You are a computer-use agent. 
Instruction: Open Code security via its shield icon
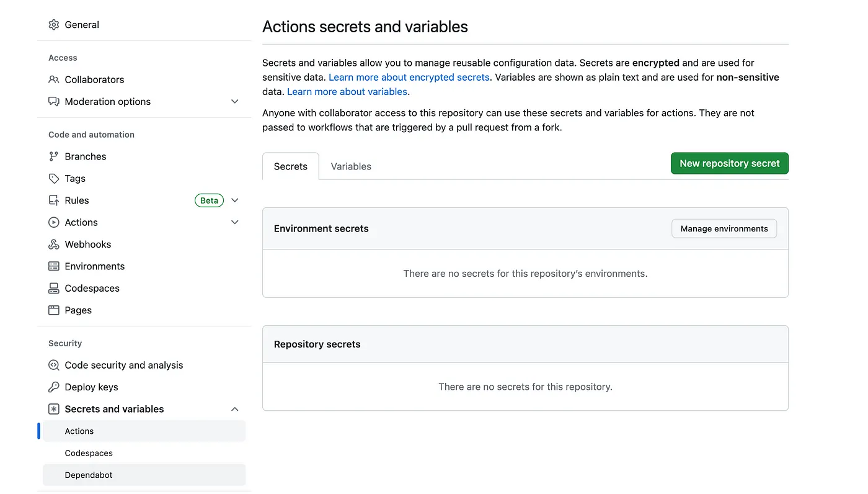(x=55, y=365)
